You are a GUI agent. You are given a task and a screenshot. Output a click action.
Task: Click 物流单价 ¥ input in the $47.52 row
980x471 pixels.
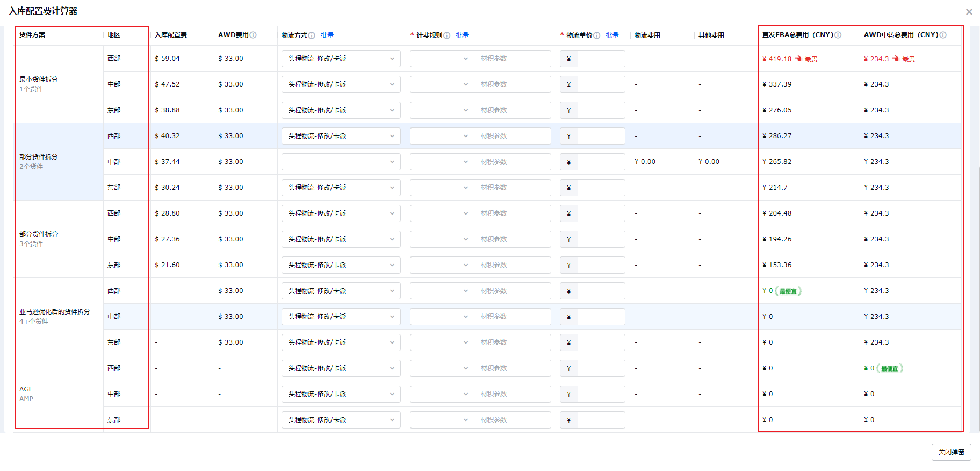coord(601,84)
